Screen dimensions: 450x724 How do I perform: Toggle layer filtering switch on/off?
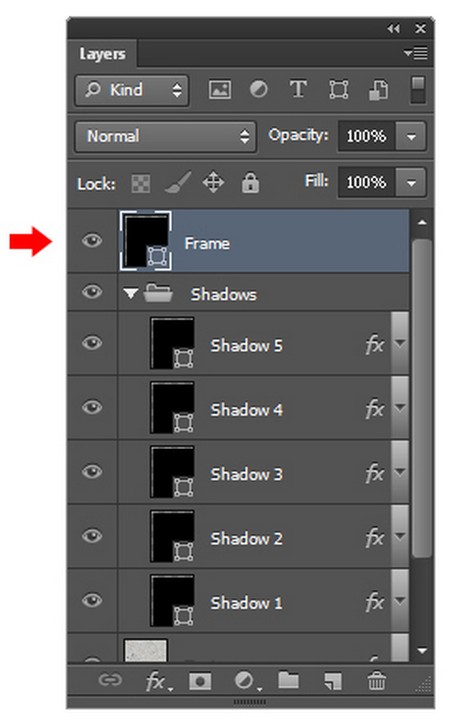[418, 90]
